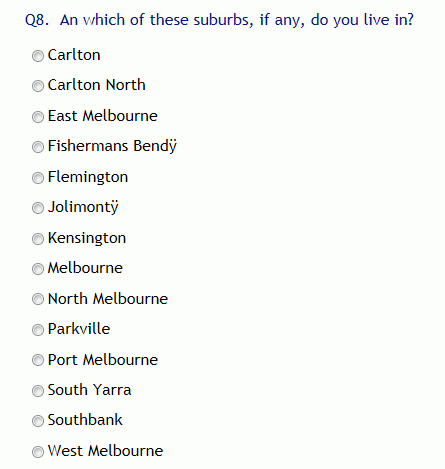Choose the West Melbourne option
Viewport: 445px width, 469px height.
38,452
